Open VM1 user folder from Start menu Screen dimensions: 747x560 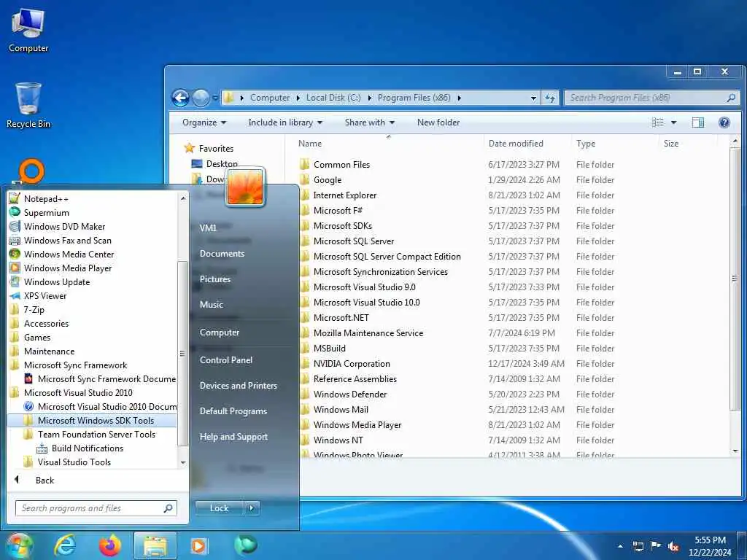point(208,227)
